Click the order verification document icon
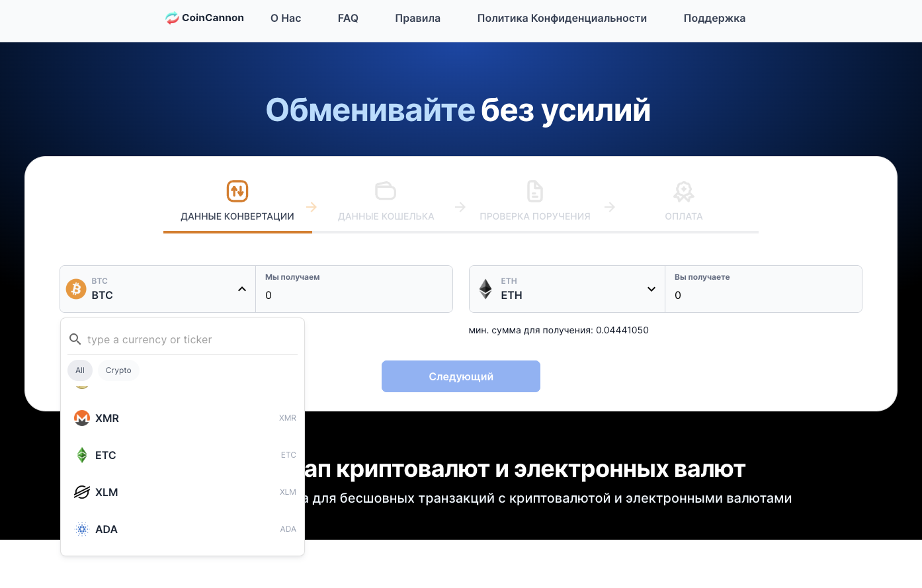This screenshot has width=922, height=588. (534, 191)
